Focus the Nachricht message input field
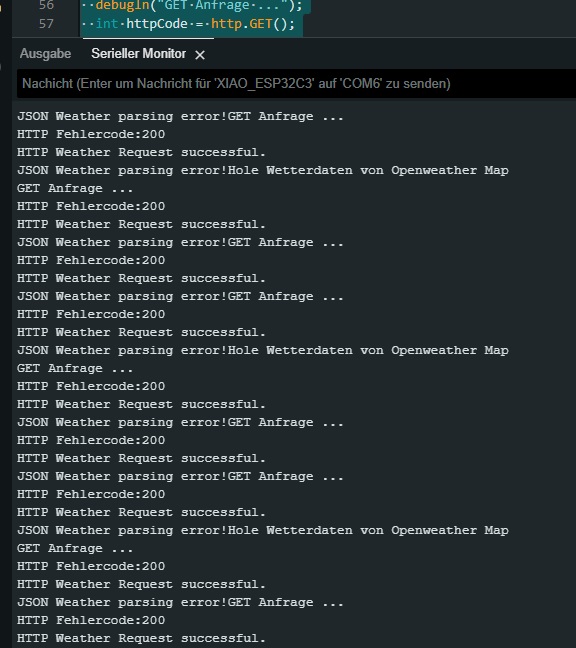The height and width of the screenshot is (648, 576). 296,84
